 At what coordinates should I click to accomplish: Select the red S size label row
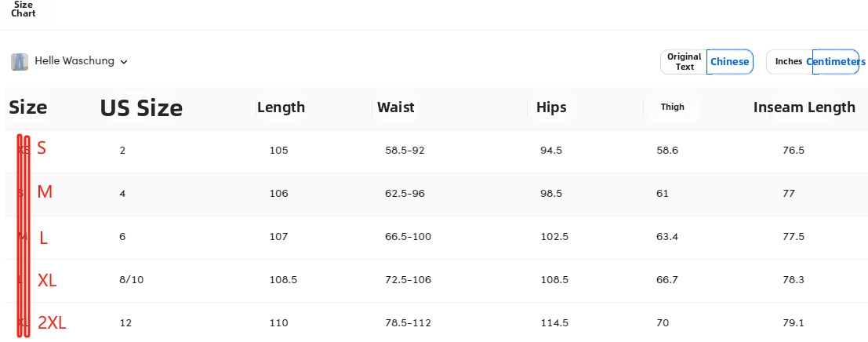click(x=42, y=149)
